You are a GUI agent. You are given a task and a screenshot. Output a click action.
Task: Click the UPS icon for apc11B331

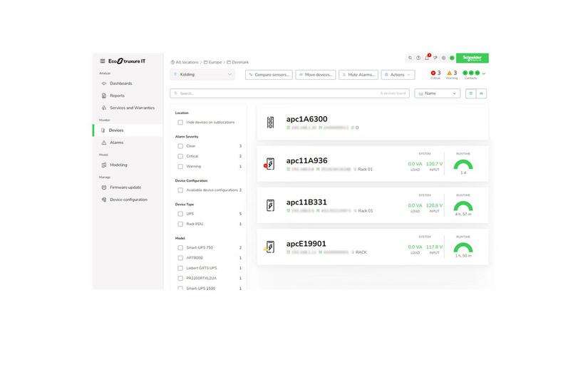(x=270, y=205)
